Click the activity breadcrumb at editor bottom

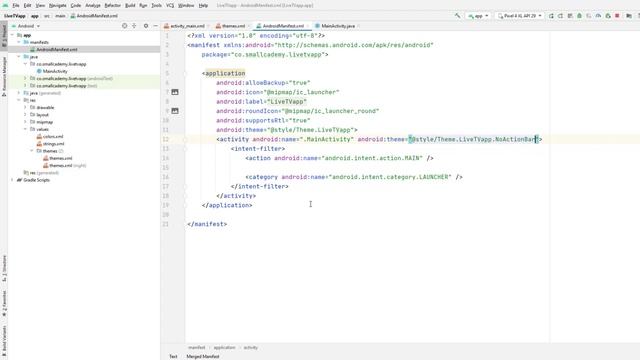[x=251, y=348]
